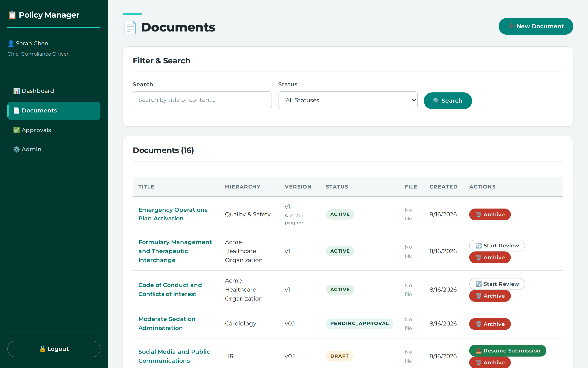The width and height of the screenshot is (588, 368).
Task: Click the trash icon in Moderate Sedation row
Action: (x=478, y=324)
